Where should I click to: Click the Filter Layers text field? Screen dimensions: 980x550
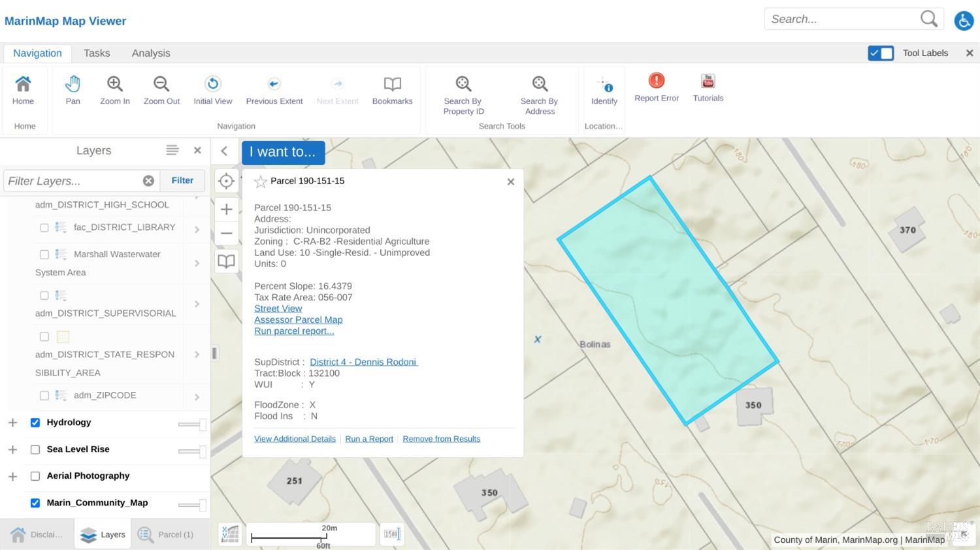coord(72,181)
